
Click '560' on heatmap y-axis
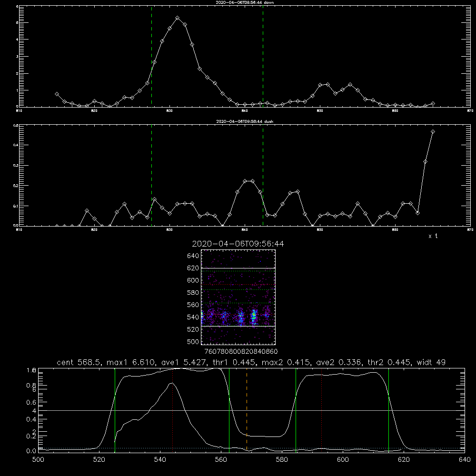[x=193, y=305]
